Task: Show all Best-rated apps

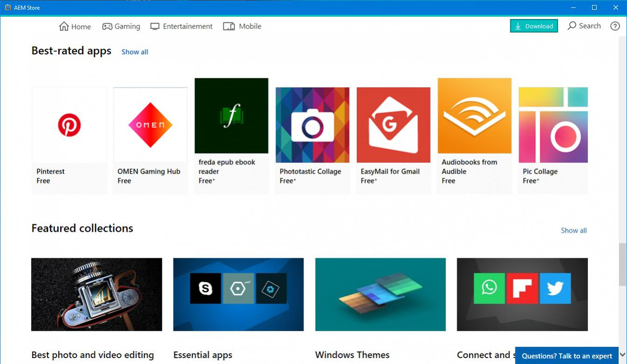Action: click(x=135, y=52)
